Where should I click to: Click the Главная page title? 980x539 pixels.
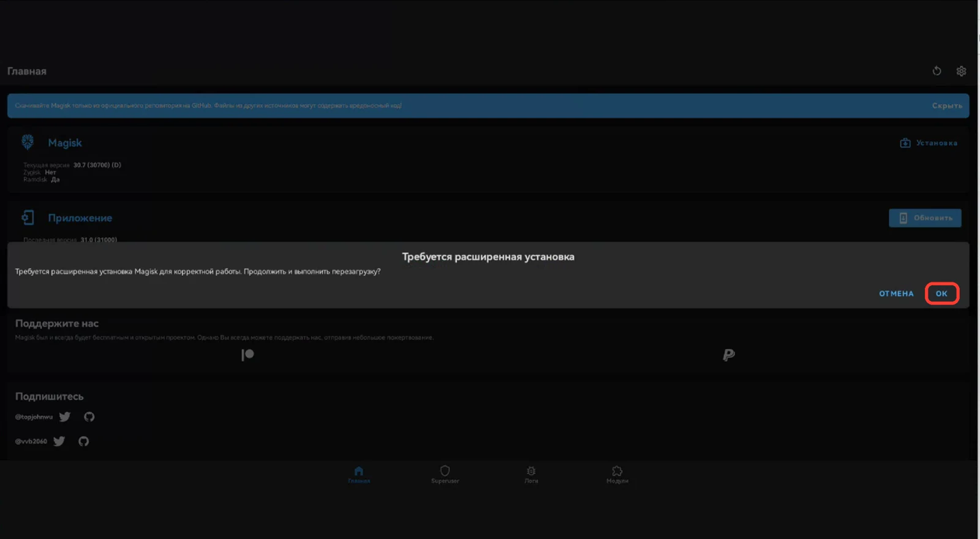pos(27,71)
